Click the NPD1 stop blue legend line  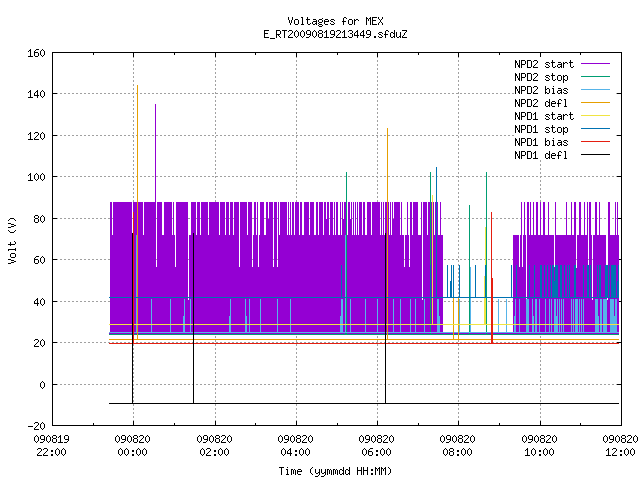595,129
